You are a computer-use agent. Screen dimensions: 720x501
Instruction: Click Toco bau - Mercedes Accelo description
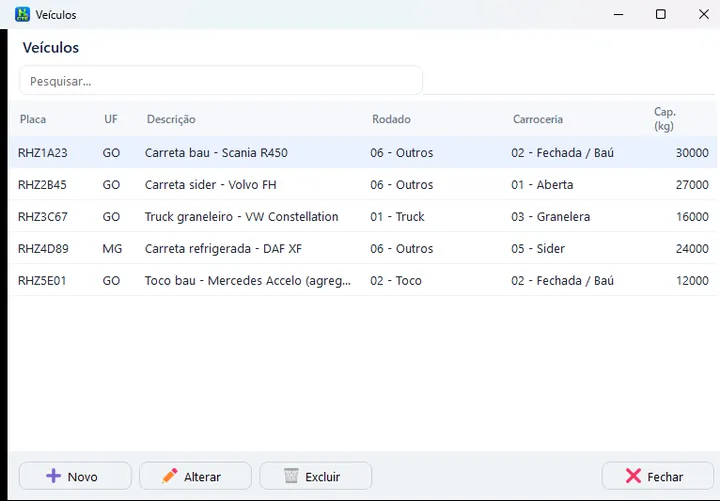pos(248,281)
